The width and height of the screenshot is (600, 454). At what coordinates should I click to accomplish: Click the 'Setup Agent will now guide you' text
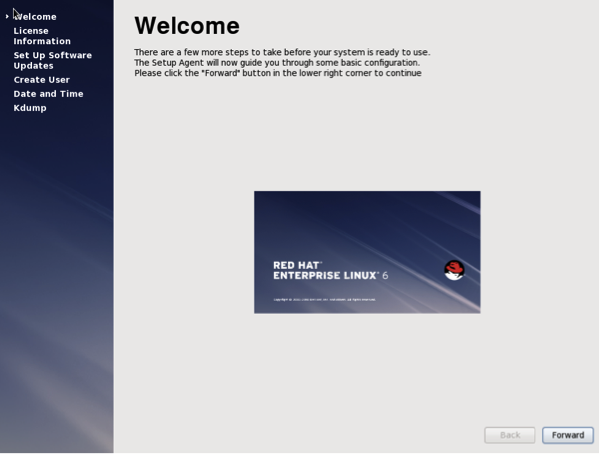point(277,63)
